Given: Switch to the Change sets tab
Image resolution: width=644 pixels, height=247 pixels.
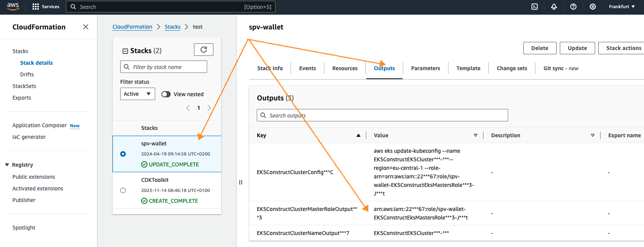Looking at the screenshot, I should pos(512,68).
